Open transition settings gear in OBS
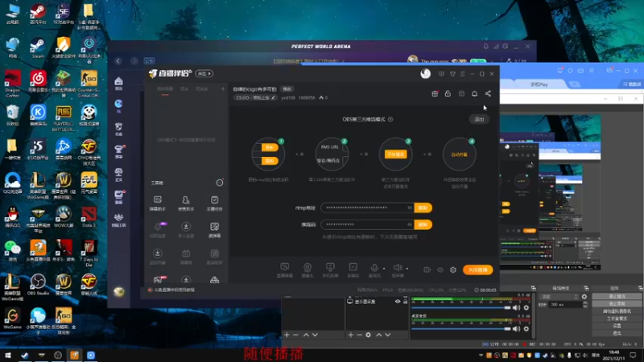Screen dimensions: 644x362 tap(584, 296)
